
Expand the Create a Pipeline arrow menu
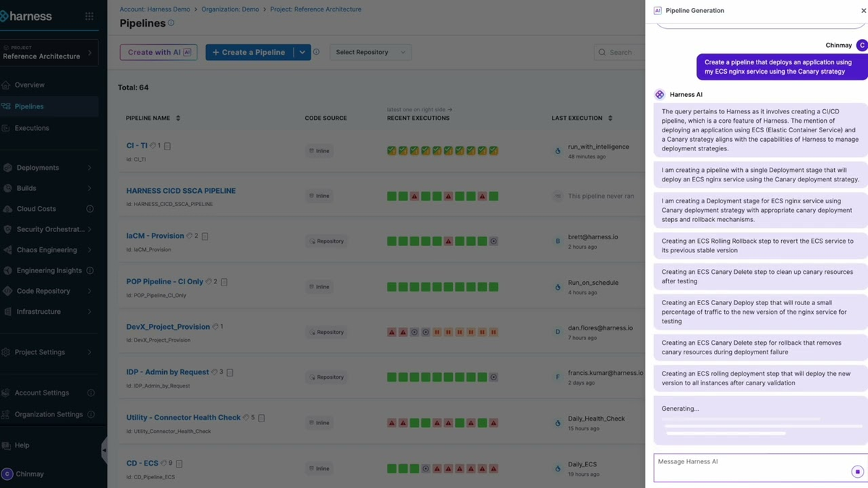point(302,52)
